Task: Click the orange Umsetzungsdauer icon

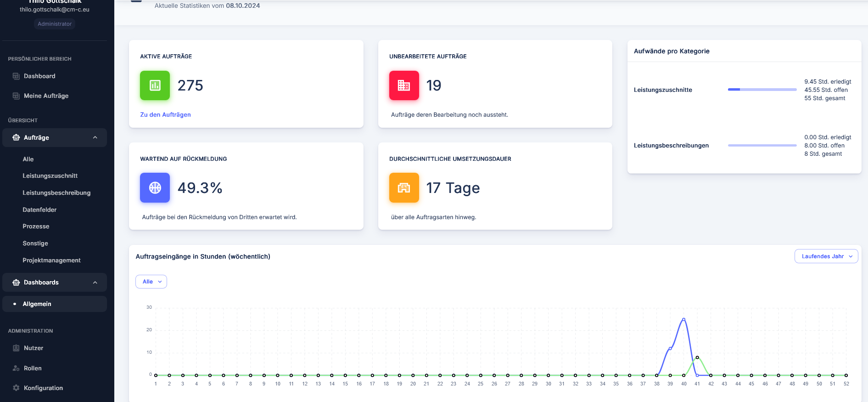Action: pos(404,188)
